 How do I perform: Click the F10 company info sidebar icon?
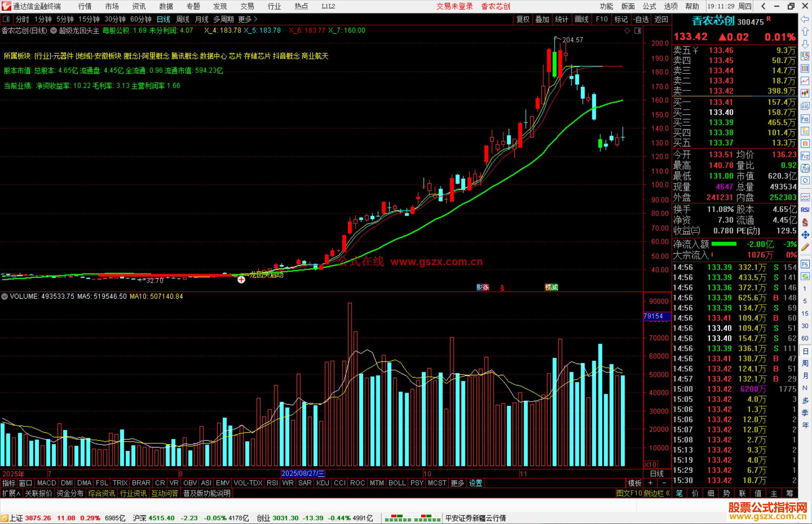805,119
